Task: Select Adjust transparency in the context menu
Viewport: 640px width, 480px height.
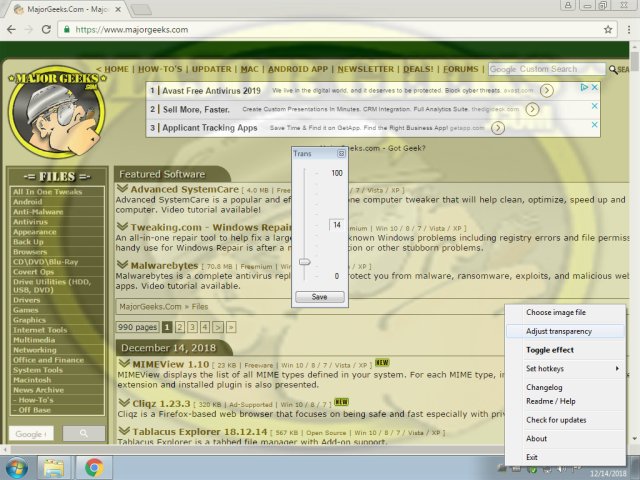Action: coord(565,331)
